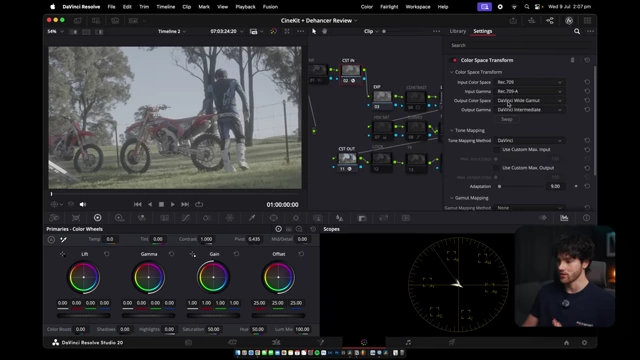Open the Information palette icon

(x=586, y=218)
